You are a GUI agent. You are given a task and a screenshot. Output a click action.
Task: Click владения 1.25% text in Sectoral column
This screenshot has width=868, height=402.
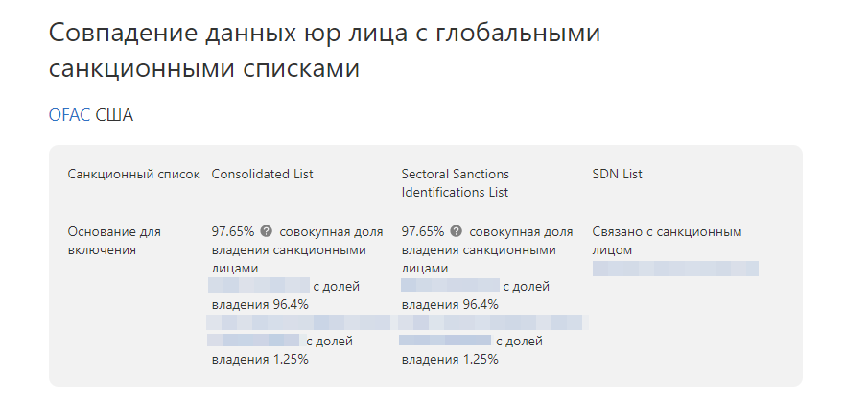(450, 359)
